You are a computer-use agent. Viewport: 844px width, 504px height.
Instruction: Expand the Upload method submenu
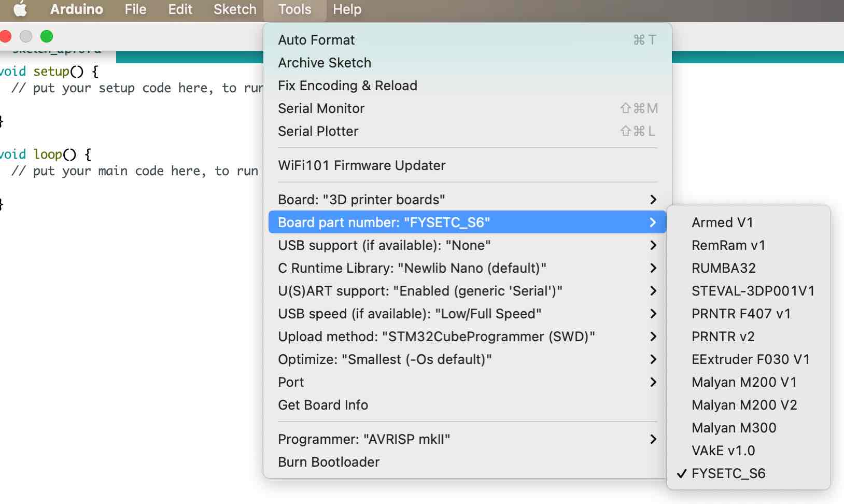click(x=468, y=337)
